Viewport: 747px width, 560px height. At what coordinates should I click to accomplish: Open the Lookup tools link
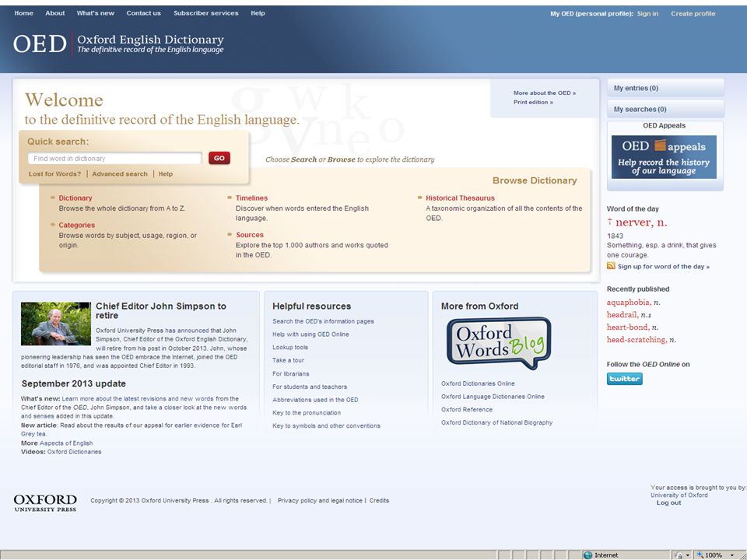[x=290, y=347]
